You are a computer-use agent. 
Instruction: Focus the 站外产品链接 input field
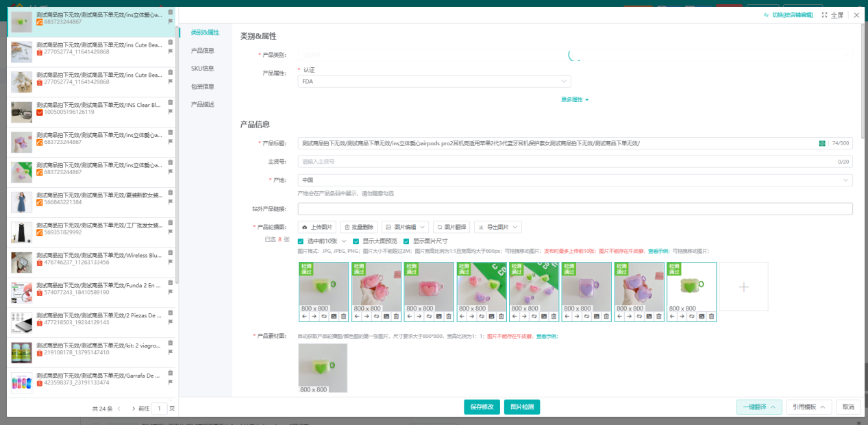[575, 209]
